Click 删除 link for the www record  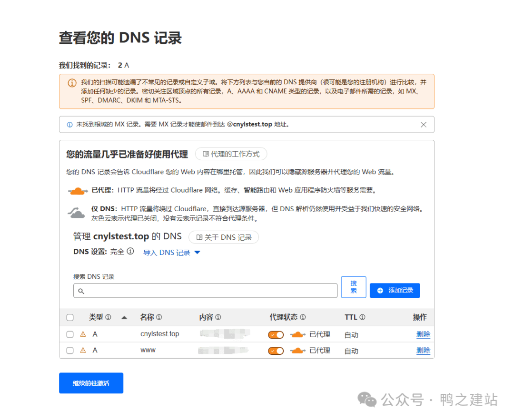pos(423,351)
